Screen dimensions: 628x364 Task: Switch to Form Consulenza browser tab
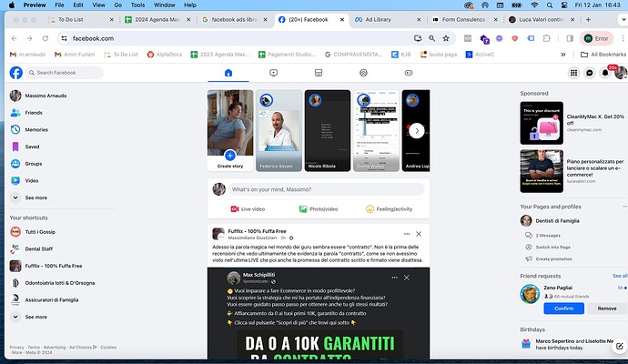(x=464, y=19)
